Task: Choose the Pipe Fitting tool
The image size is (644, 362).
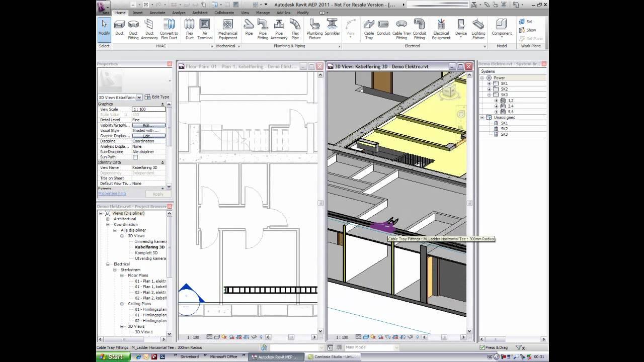Action: pos(263,29)
